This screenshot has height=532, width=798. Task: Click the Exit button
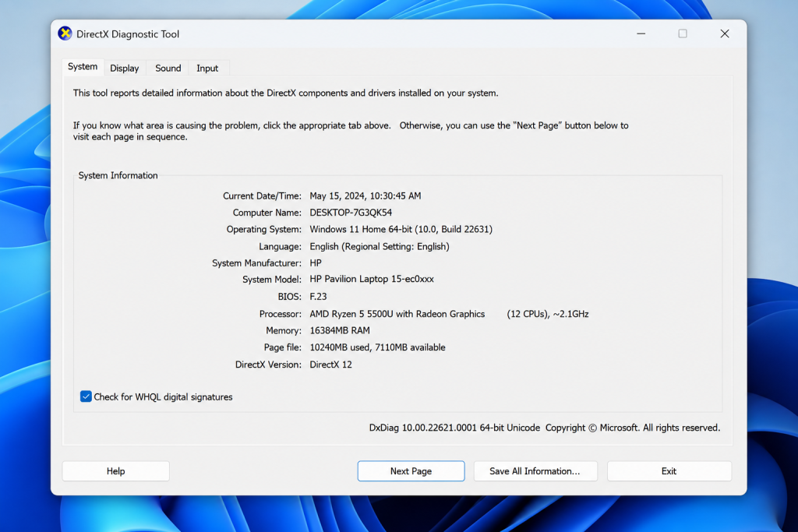[669, 471]
